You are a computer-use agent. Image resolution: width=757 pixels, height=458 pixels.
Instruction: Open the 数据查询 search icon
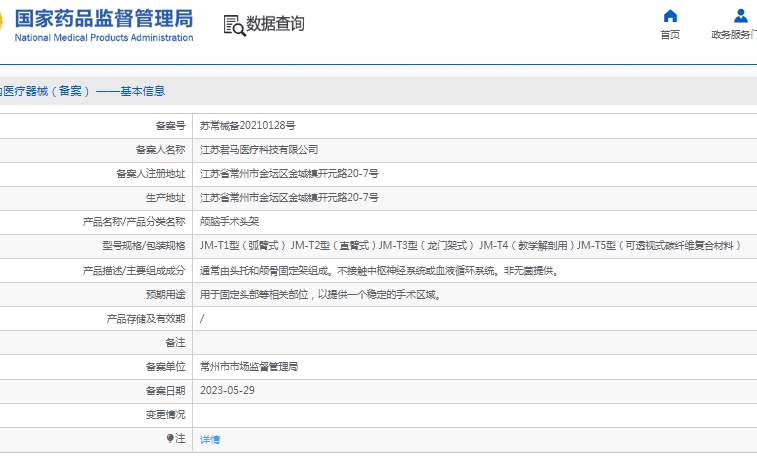(x=234, y=25)
